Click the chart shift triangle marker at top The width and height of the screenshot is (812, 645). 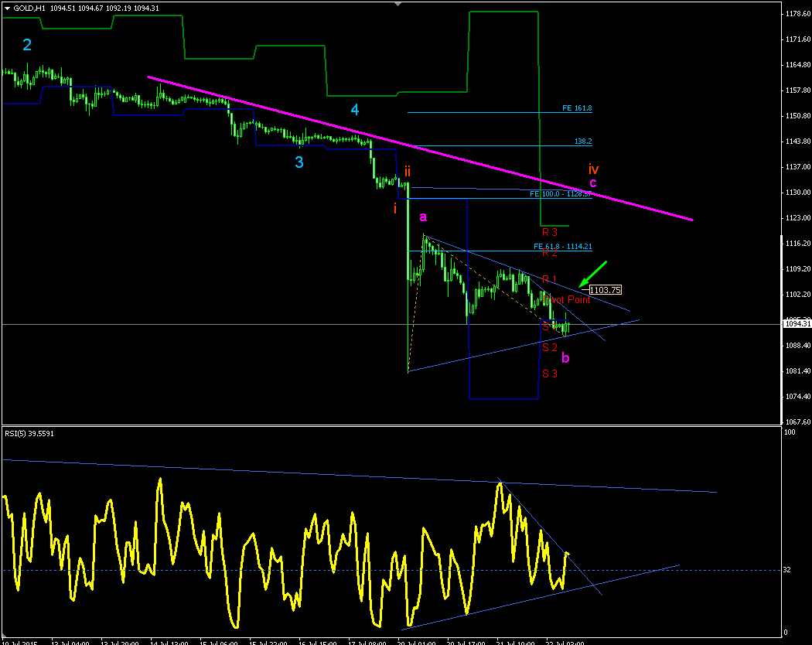pos(397,4)
